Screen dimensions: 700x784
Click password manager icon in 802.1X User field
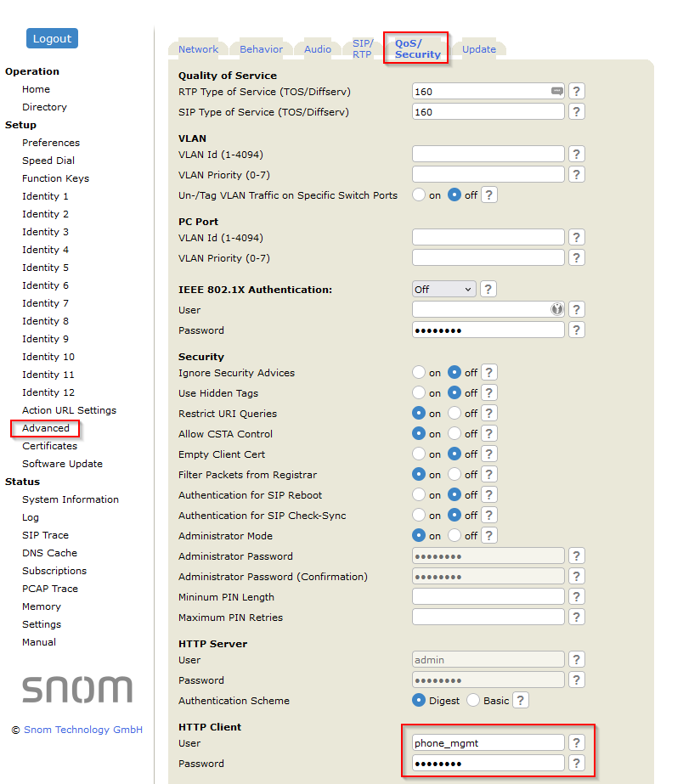557,310
